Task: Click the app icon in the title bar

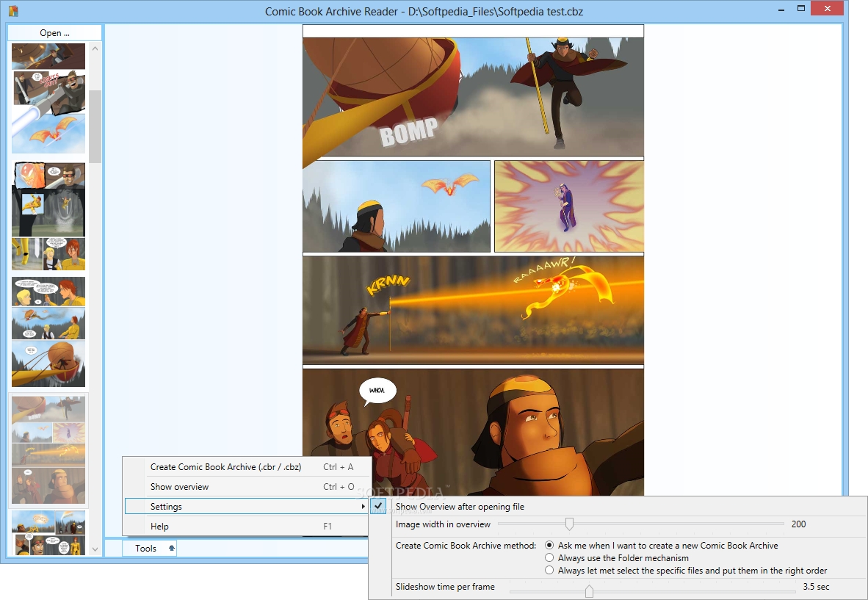Action: pyautogui.click(x=12, y=10)
